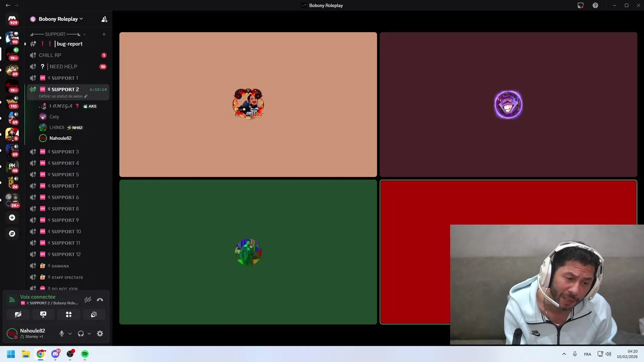Screen dimensions: 644x362
Task: Go back with title bar arrow
Action: point(8,5)
